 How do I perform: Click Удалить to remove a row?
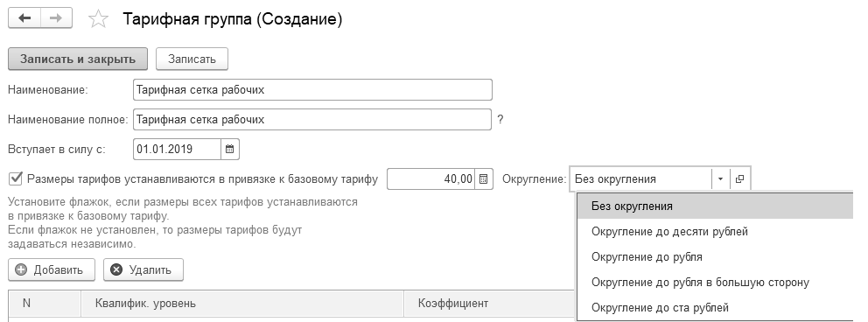[143, 270]
